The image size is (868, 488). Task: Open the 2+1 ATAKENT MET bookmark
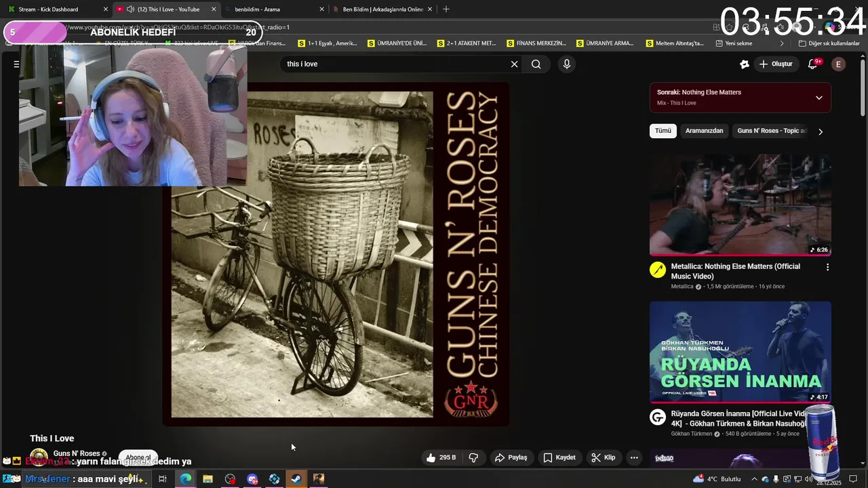(467, 43)
